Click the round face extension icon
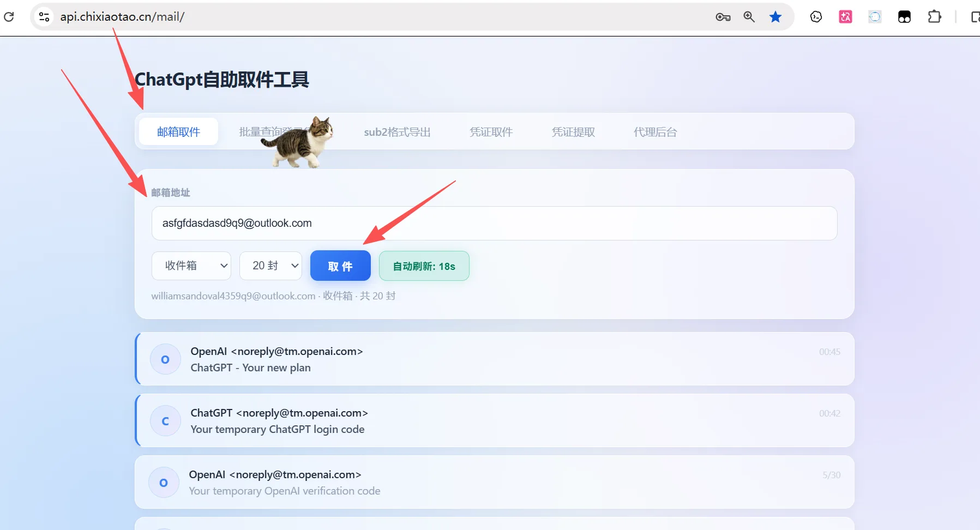The width and height of the screenshot is (980, 530). click(x=816, y=17)
